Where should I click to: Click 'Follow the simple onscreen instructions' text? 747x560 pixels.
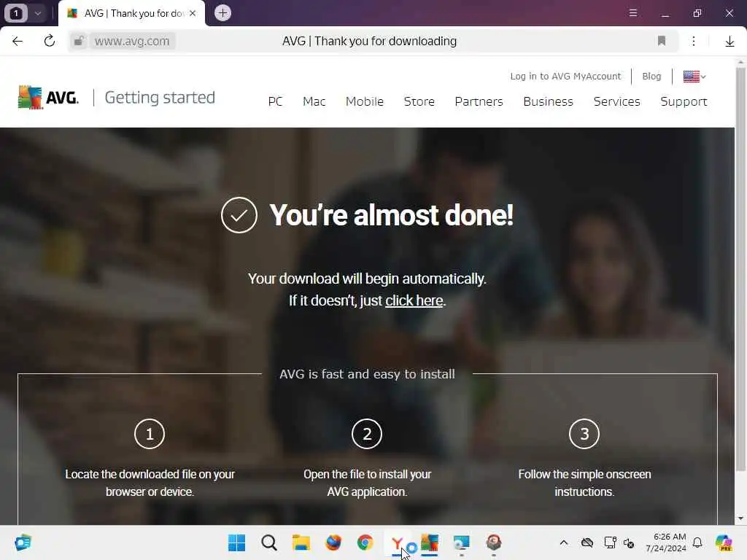click(x=584, y=483)
